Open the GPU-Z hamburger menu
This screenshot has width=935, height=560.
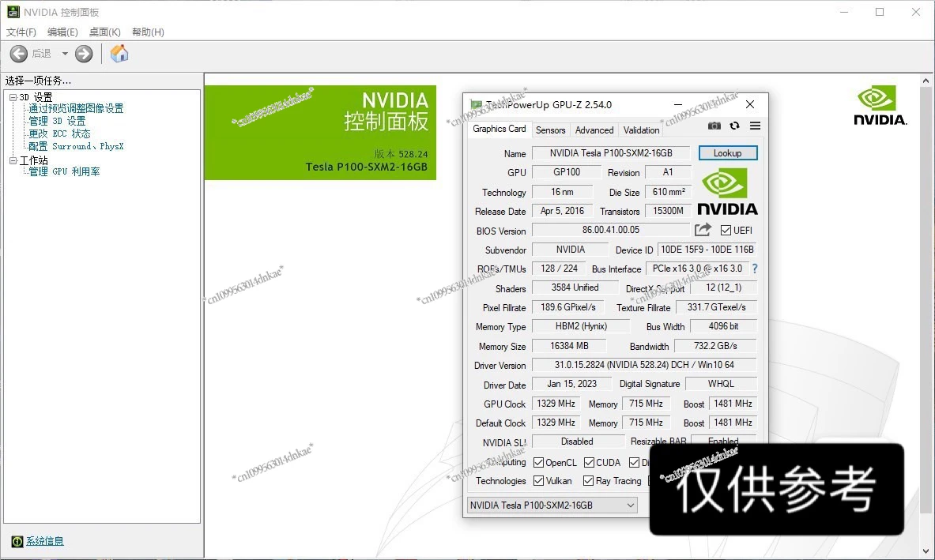click(755, 126)
